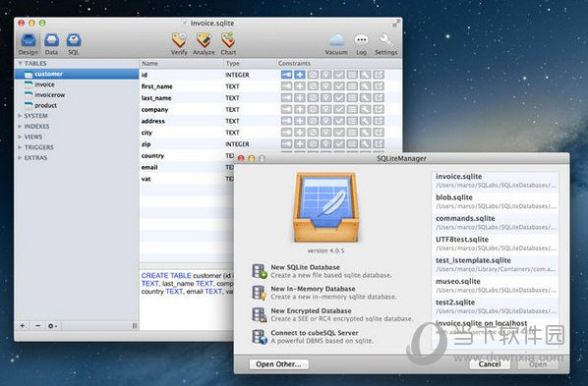This screenshot has height=386, width=588.
Task: Click the New SQLite Database title
Action: [x=305, y=267]
